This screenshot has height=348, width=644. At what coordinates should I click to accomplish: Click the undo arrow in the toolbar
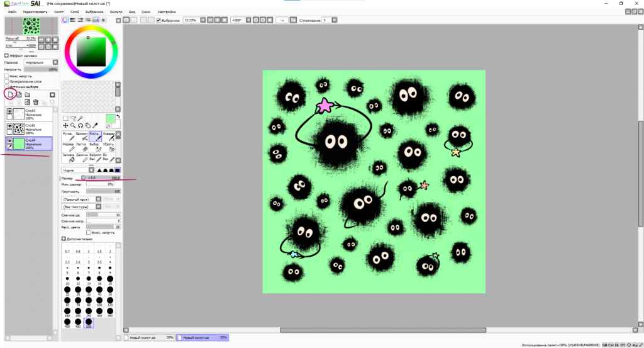pyautogui.click(x=126, y=20)
